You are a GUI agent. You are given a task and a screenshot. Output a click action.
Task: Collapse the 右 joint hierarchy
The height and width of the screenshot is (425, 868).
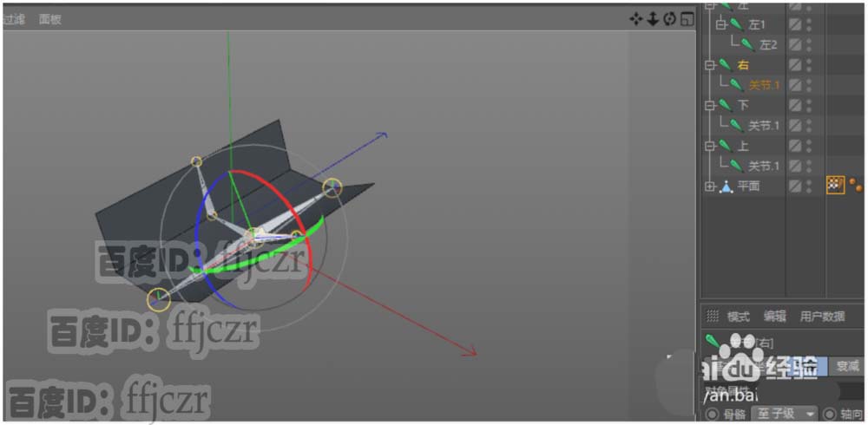coord(710,65)
